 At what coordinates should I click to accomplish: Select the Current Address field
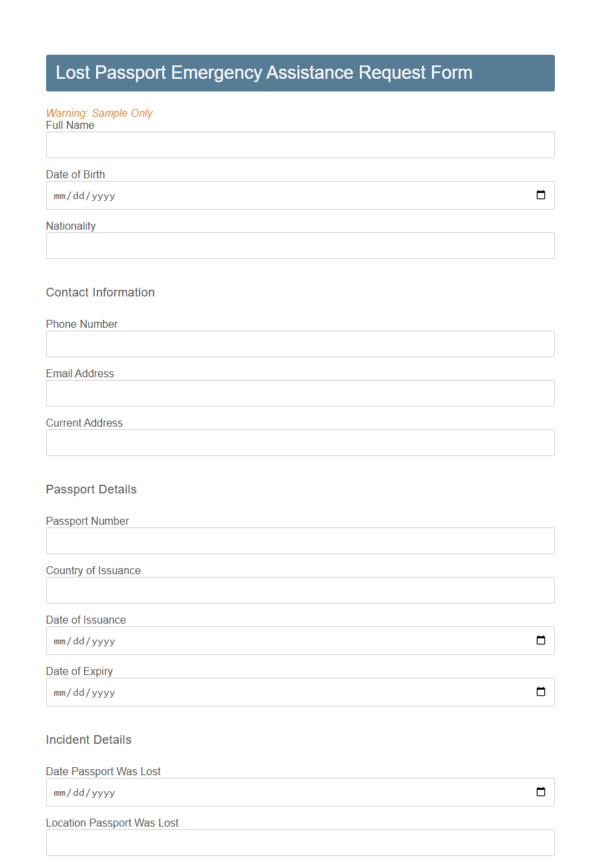(300, 443)
